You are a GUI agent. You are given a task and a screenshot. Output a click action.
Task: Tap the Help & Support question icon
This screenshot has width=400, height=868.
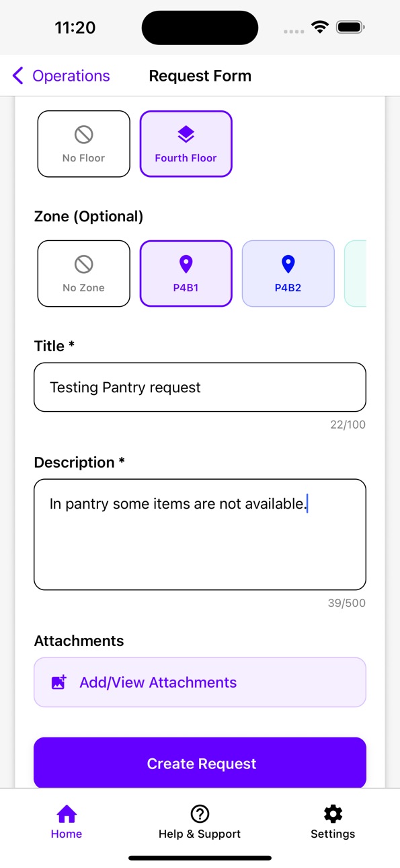200,814
